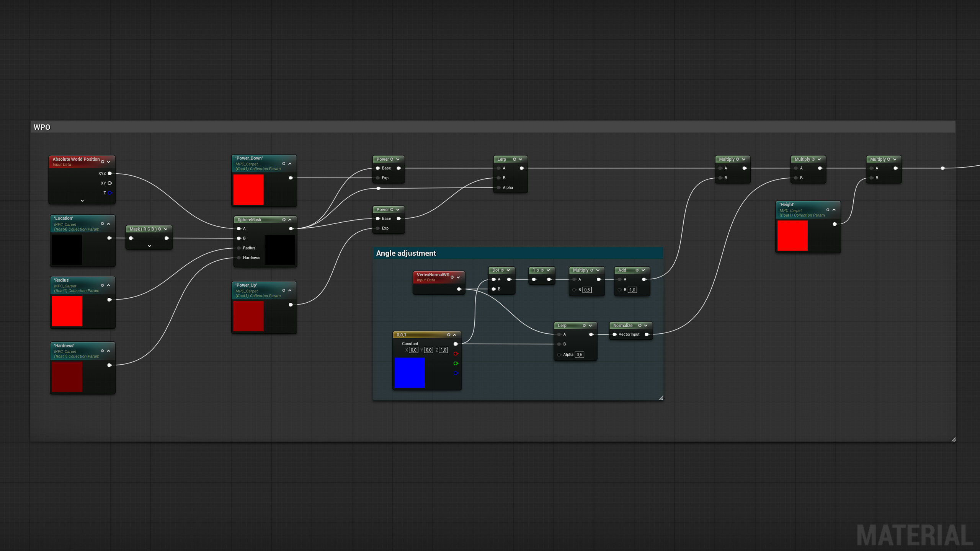Click the XYZ output pin of Absolute World Position
This screenshot has height=551, width=980.
point(110,173)
